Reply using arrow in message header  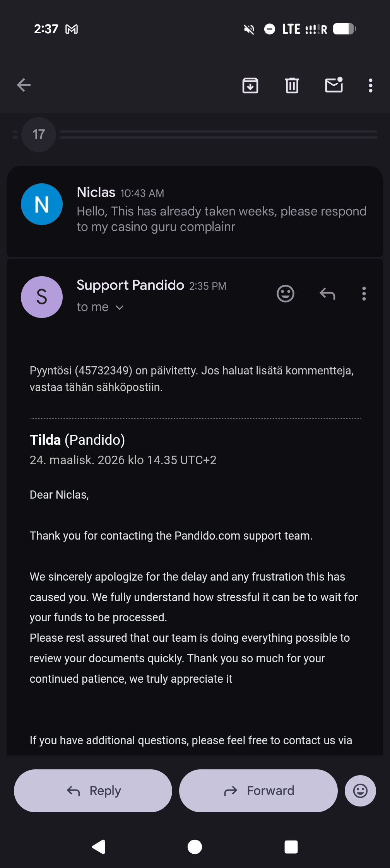coord(327,294)
